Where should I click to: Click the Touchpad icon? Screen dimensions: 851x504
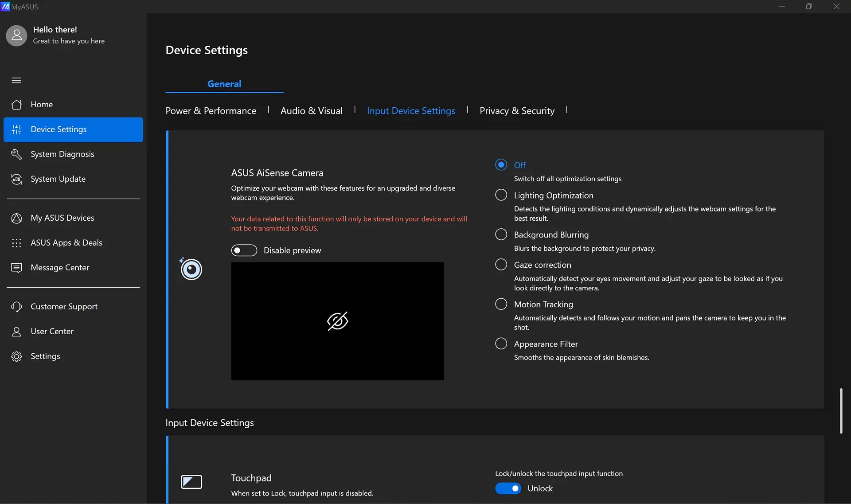[x=191, y=482]
